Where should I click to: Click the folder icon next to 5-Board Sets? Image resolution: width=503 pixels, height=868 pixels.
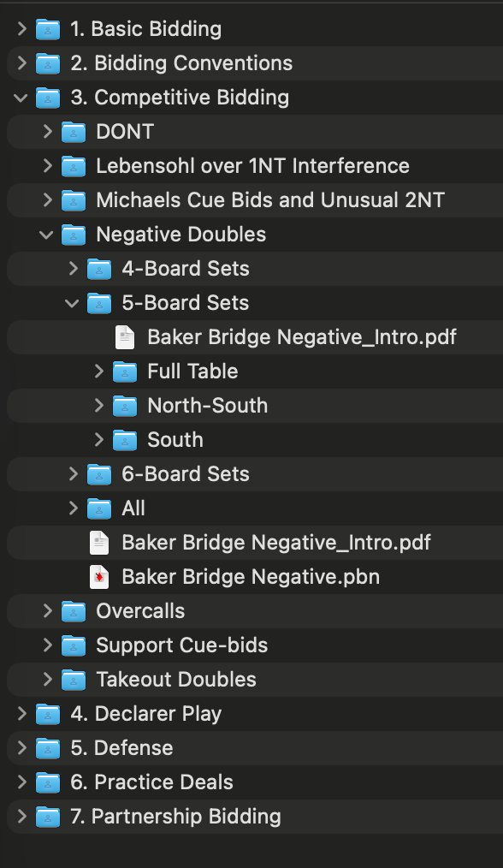98,303
